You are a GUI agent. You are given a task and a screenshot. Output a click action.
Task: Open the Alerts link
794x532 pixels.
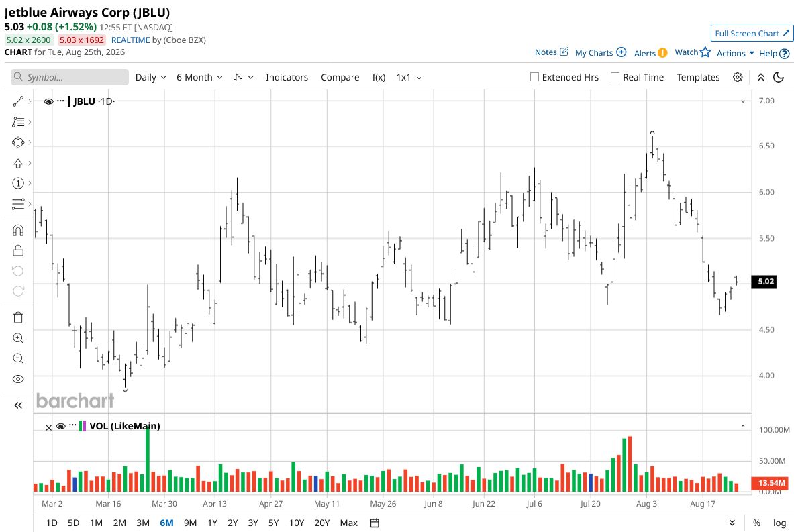[644, 53]
